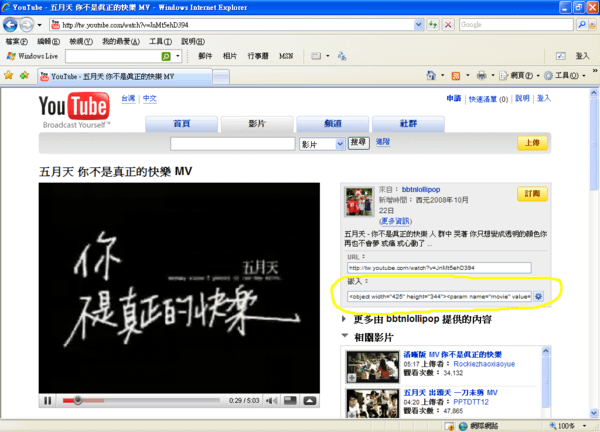Click the yellow 上傳 button
Viewport: 600px width, 432px height.
(532, 143)
